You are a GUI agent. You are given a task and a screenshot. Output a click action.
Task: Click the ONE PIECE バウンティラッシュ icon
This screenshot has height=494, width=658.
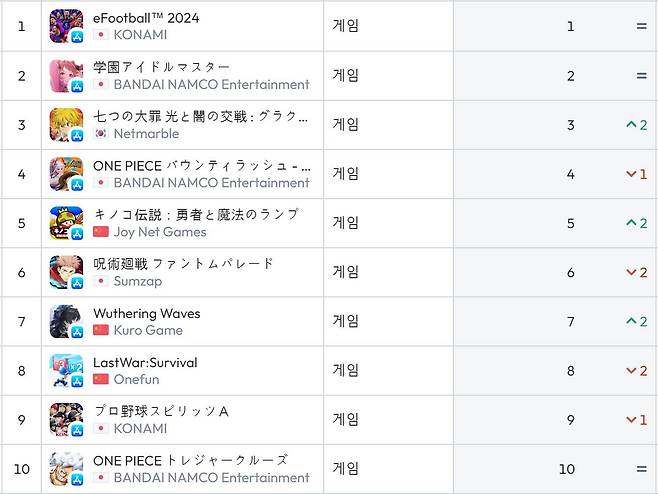pyautogui.click(x=66, y=174)
